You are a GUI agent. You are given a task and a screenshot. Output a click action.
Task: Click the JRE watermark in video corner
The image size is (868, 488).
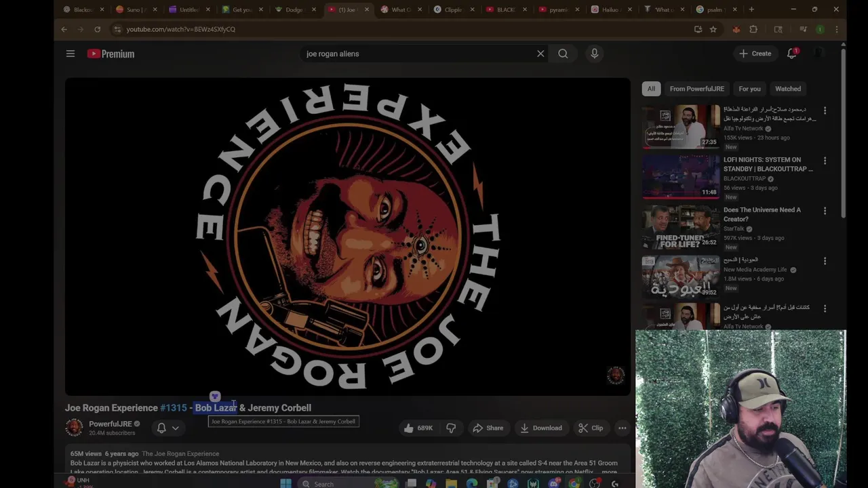tap(615, 375)
